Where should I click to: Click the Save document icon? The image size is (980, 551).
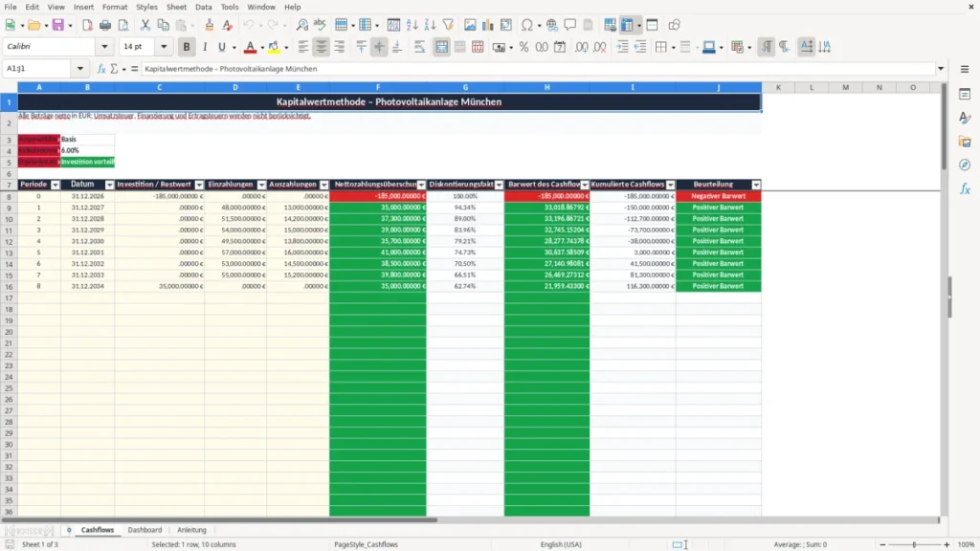pos(58,25)
